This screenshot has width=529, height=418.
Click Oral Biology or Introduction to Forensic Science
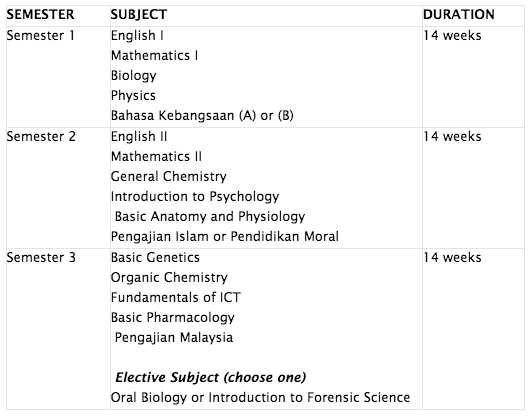260,397
